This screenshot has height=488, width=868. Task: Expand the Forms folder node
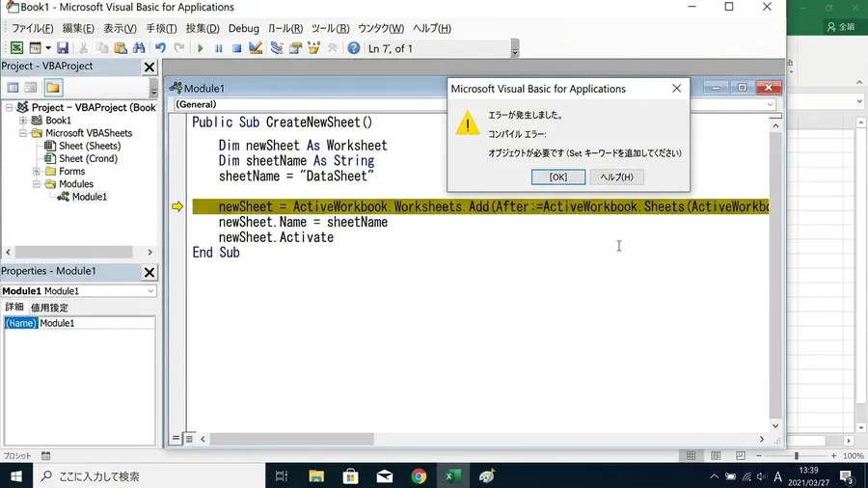pos(37,171)
